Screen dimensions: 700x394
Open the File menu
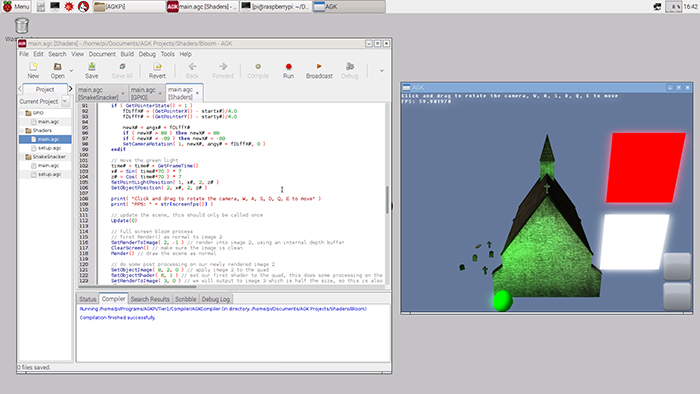pos(24,54)
